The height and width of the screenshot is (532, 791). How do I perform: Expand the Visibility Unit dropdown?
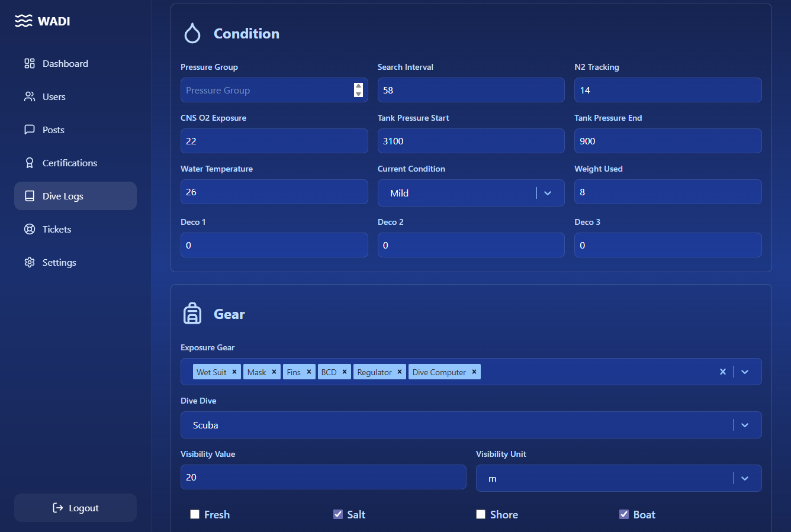point(745,478)
